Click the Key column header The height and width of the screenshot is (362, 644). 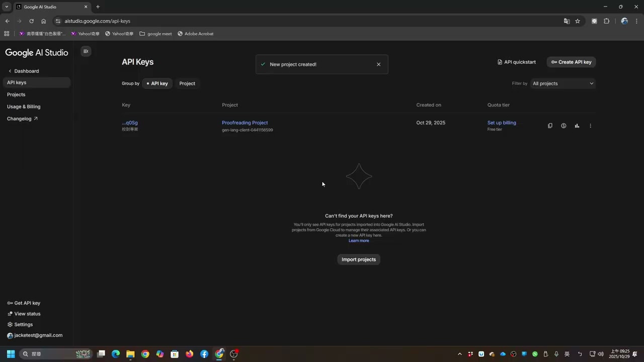pos(126,105)
